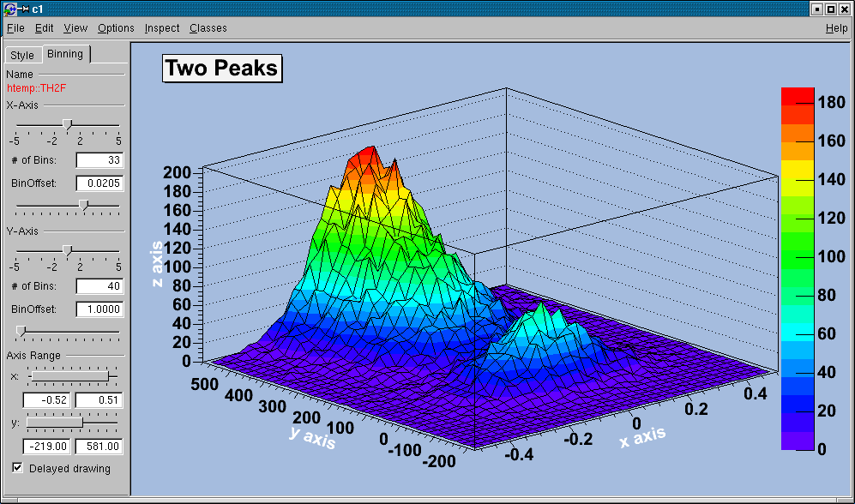Maximize the c1 window

831,9
